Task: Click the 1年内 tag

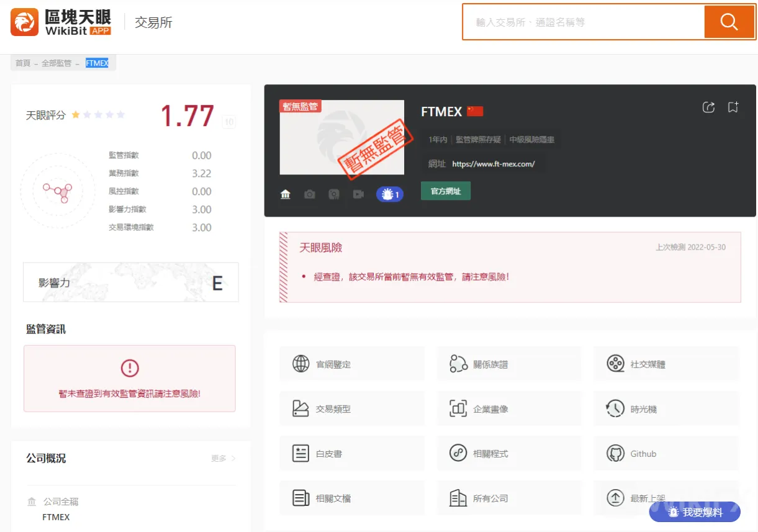Action: click(438, 140)
